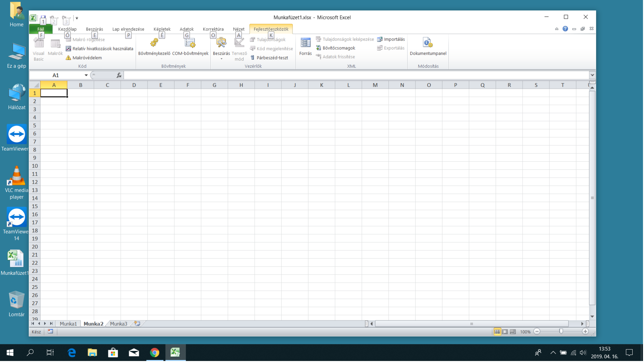The height and width of the screenshot is (362, 644).
Task: Open File Explorer from taskbar
Action: pyautogui.click(x=92, y=353)
